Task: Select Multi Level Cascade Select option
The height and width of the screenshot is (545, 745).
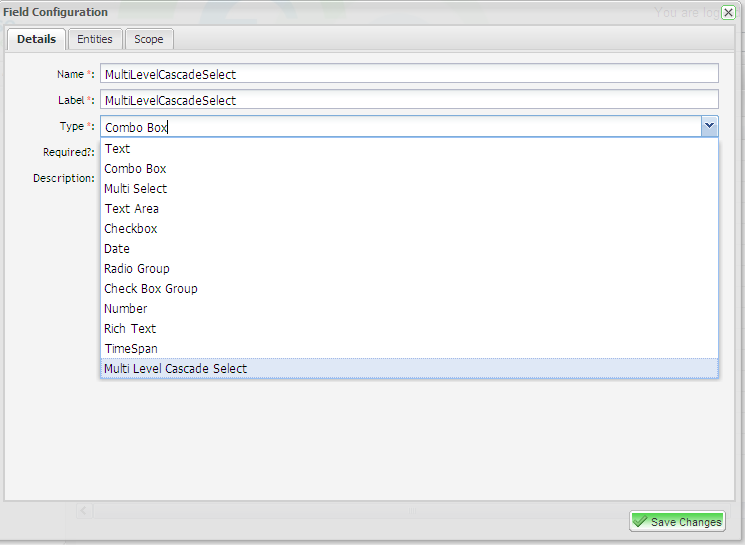Action: click(x=176, y=369)
